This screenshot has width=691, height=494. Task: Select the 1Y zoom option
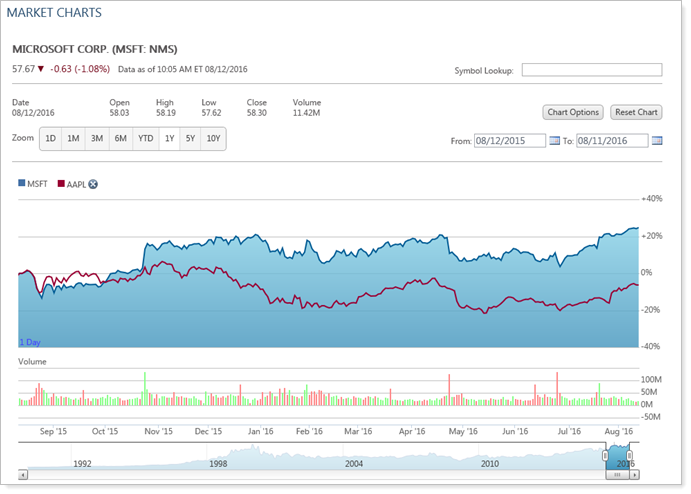(x=169, y=139)
